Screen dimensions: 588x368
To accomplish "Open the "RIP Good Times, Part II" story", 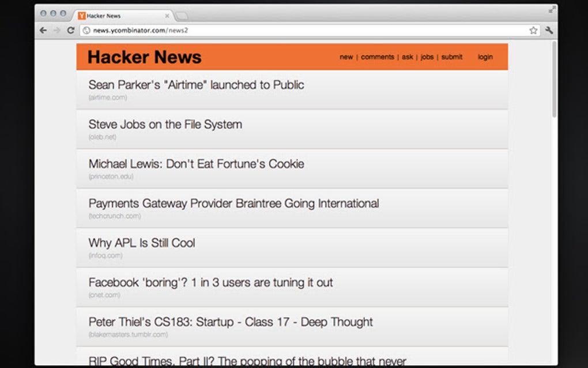I will [247, 361].
